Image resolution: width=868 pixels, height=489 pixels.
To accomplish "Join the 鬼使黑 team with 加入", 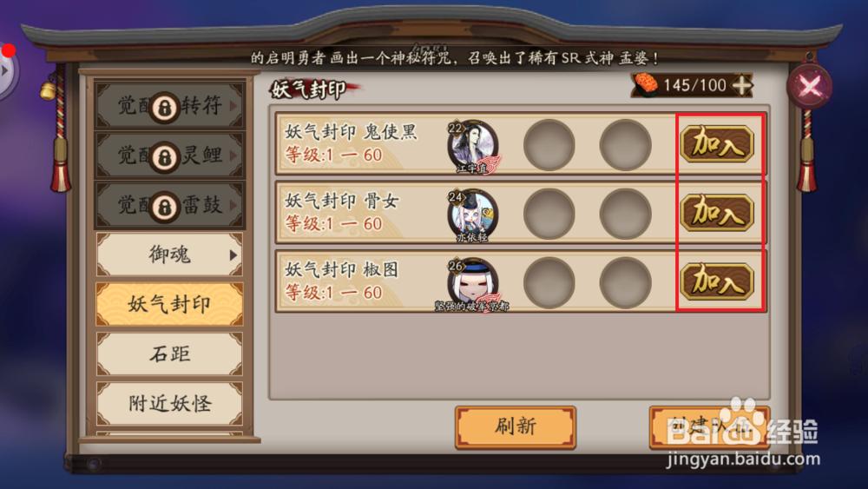I will pyautogui.click(x=717, y=144).
